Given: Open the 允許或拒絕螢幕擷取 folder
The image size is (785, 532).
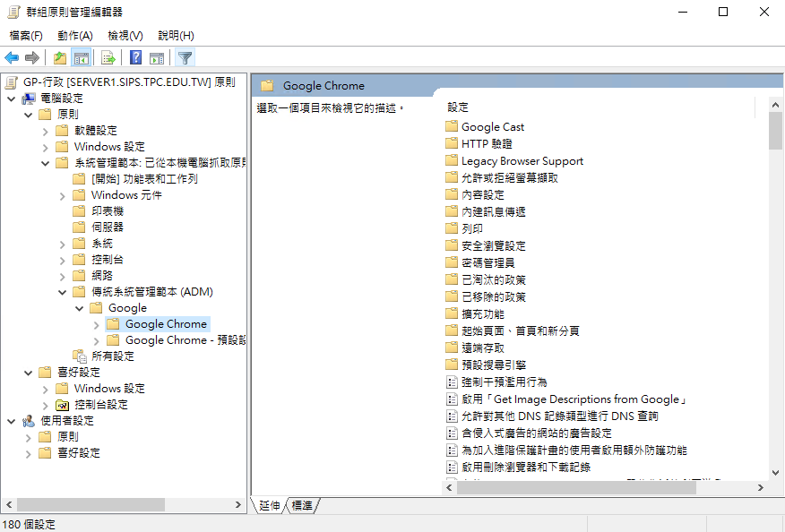Looking at the screenshot, I should click(509, 178).
